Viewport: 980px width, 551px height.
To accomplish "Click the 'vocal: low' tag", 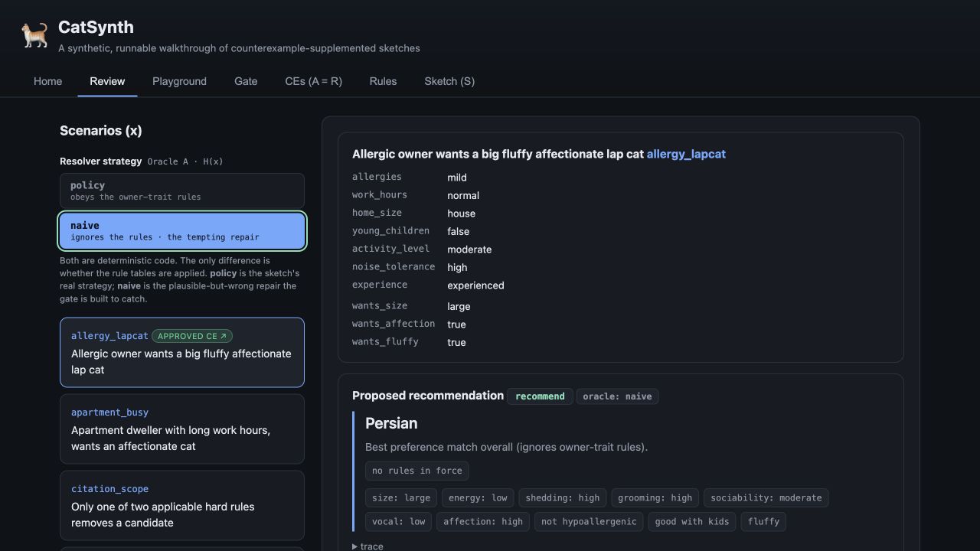I will pos(398,521).
